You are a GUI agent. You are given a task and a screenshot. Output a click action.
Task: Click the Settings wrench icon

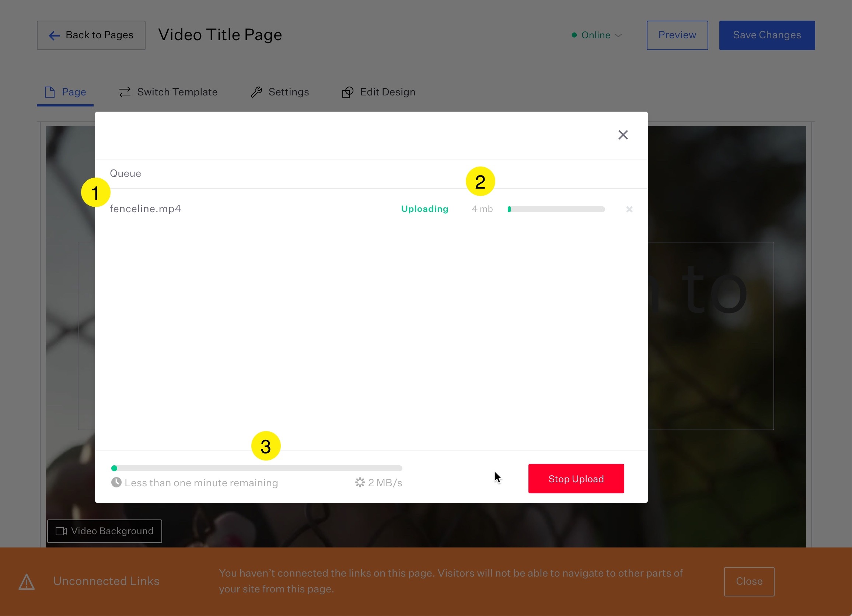pyautogui.click(x=256, y=92)
